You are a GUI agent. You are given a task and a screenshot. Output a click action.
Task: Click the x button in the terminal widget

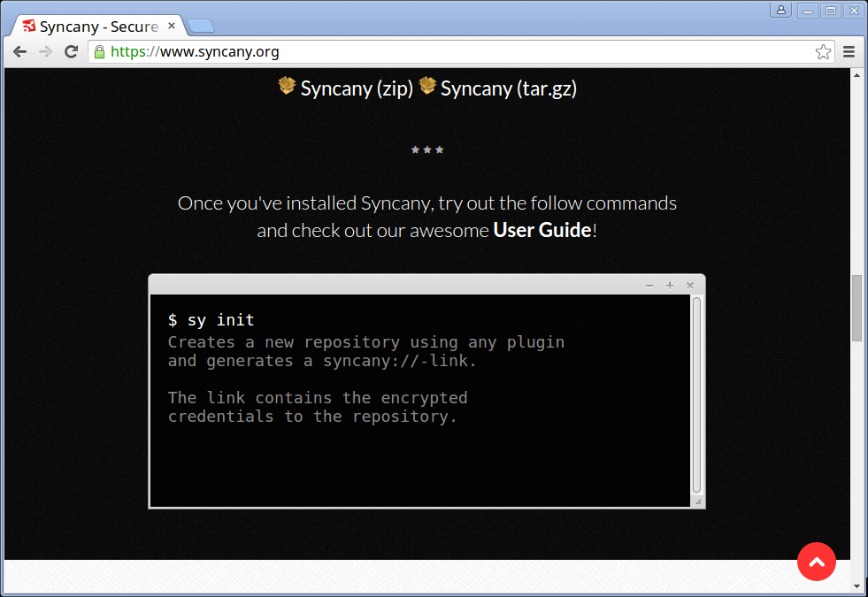coord(690,286)
